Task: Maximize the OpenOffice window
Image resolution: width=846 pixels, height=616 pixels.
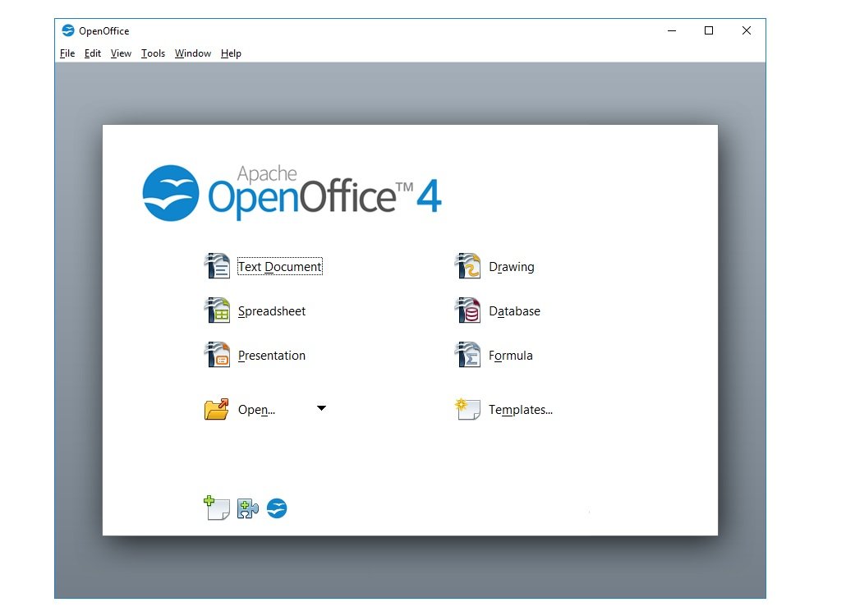Action: (x=709, y=31)
